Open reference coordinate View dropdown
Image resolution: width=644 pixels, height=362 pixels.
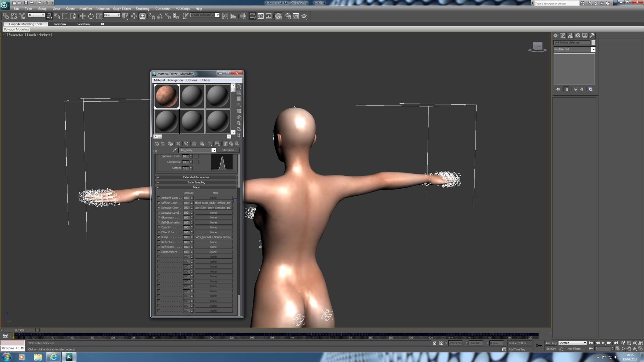pos(112,15)
